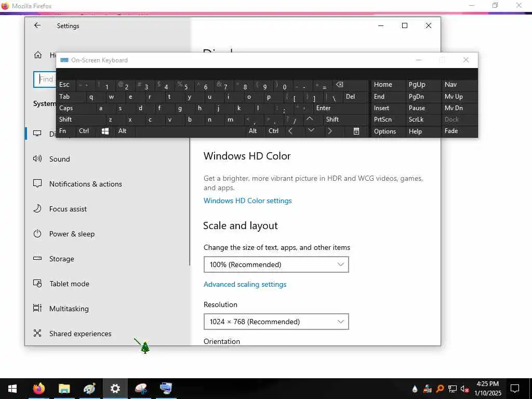Click Windows logo key on On-Screen Keyboard
The width and height of the screenshot is (532, 399).
[105, 131]
